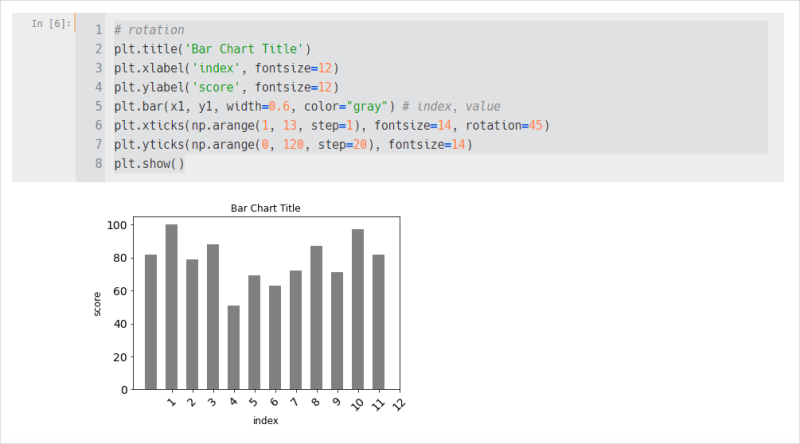Click the rotated x tick label 12
Screen dimensions: 800x444
[398, 405]
